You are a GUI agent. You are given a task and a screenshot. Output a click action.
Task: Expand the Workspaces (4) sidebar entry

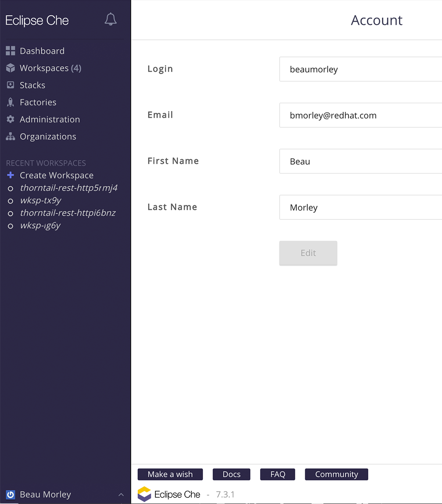point(44,68)
